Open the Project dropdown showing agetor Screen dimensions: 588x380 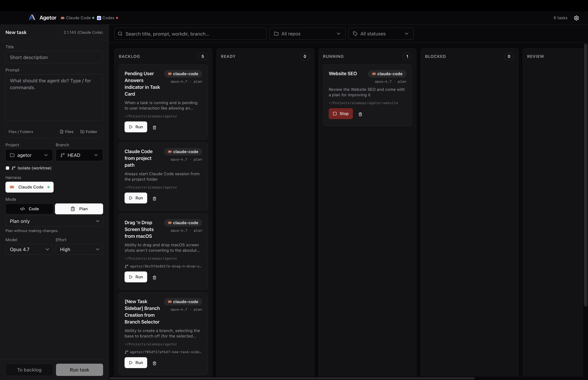(x=29, y=155)
